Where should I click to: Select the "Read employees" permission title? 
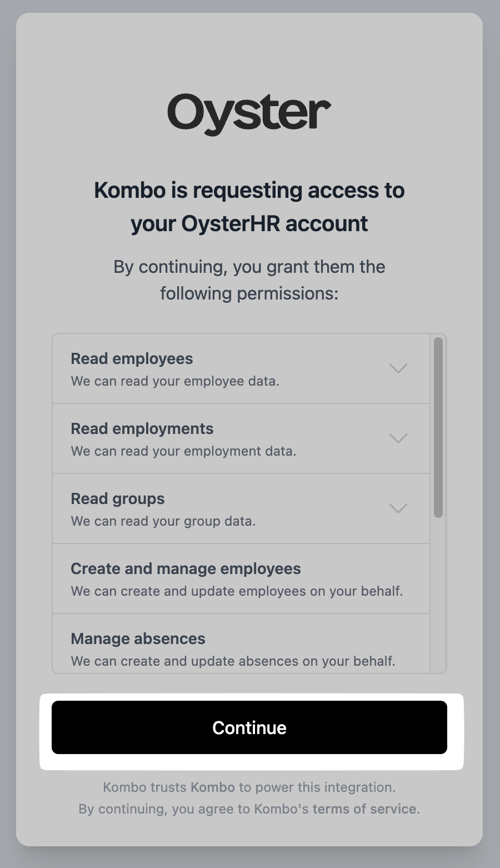tap(132, 359)
